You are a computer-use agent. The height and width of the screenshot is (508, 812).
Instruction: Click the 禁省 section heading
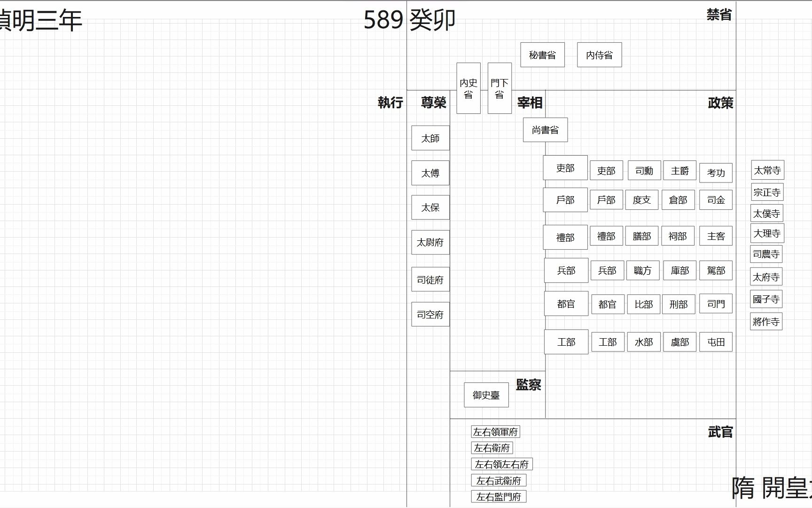(x=719, y=15)
